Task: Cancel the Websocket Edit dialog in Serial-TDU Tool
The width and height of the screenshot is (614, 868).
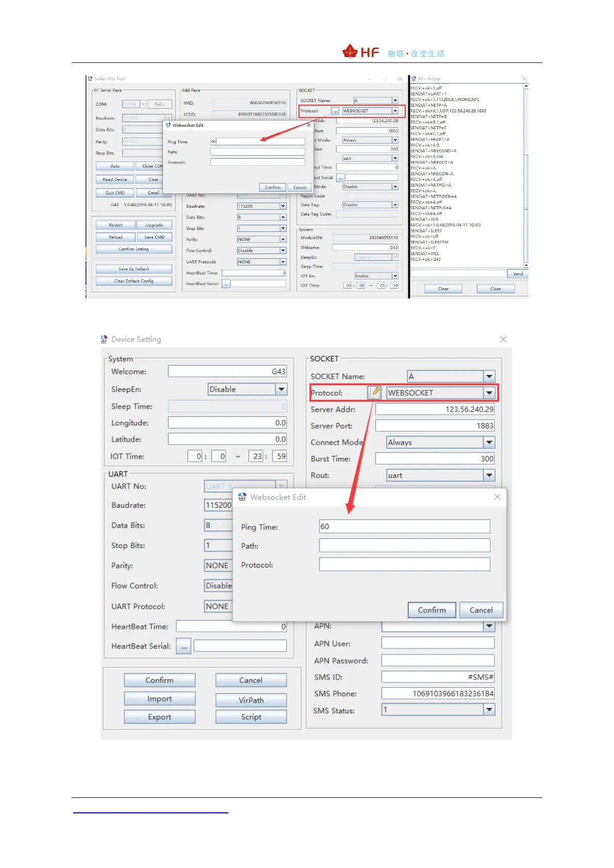Action: tap(300, 188)
